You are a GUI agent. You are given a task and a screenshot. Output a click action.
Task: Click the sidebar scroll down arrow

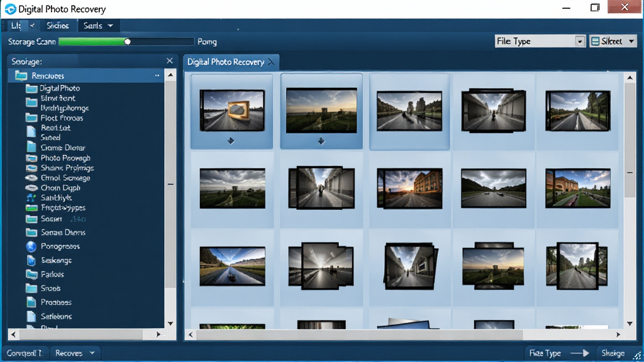click(x=170, y=324)
